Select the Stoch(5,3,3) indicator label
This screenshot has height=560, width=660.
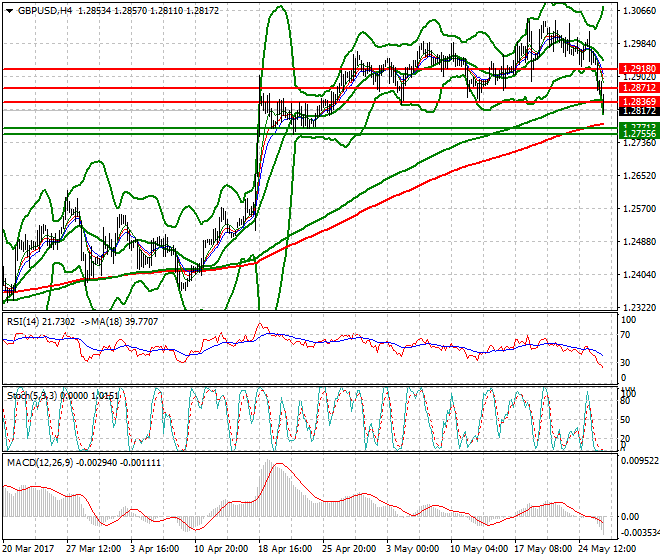point(32,396)
